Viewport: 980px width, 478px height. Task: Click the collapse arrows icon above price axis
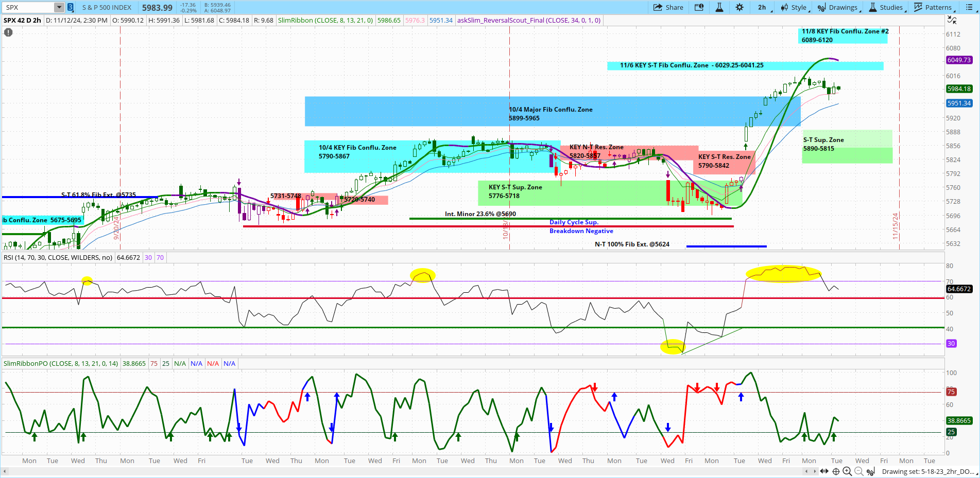coord(952,20)
